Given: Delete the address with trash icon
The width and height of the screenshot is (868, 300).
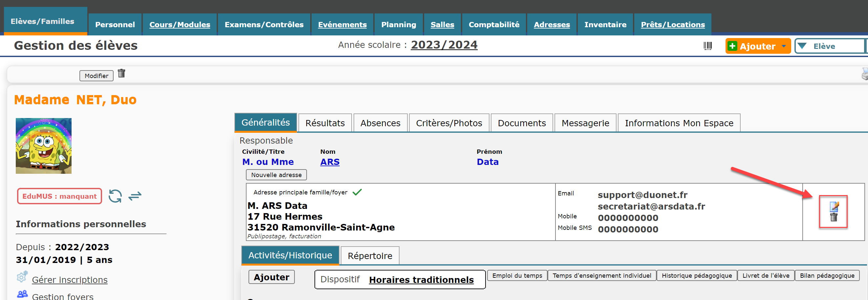Looking at the screenshot, I should [834, 217].
